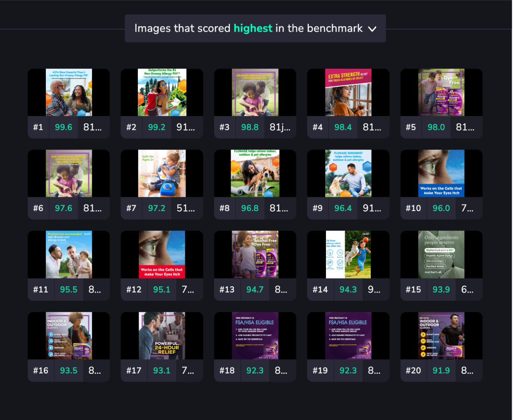Click the Powerful 24-Hour Relief thumbnail
513x420 pixels.
coord(162,336)
